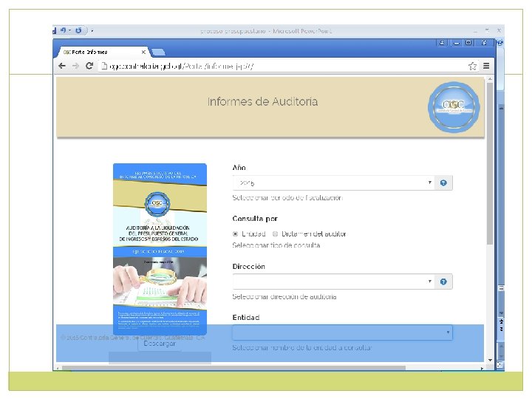The height and width of the screenshot is (399, 532).
Task: Go back using the browser back arrow
Action: pos(62,66)
